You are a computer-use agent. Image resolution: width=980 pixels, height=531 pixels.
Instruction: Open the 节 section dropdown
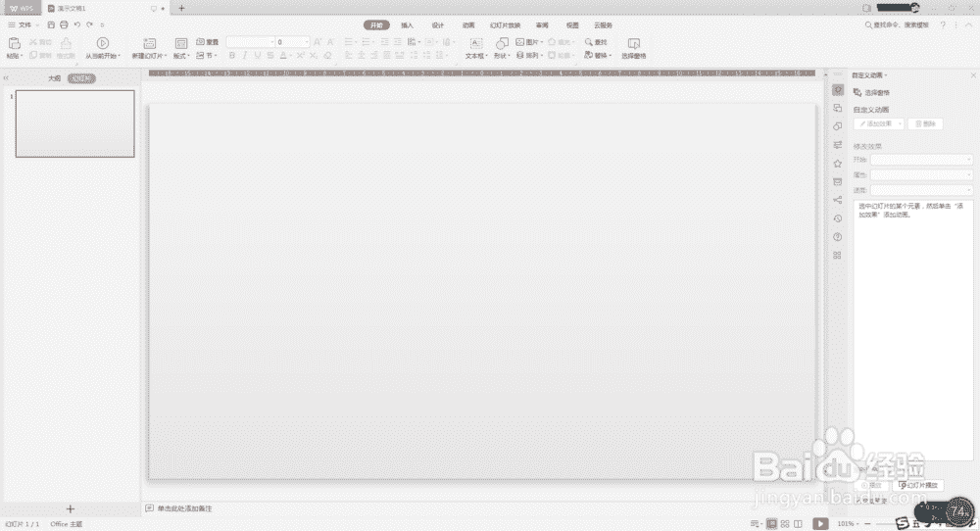(x=206, y=56)
